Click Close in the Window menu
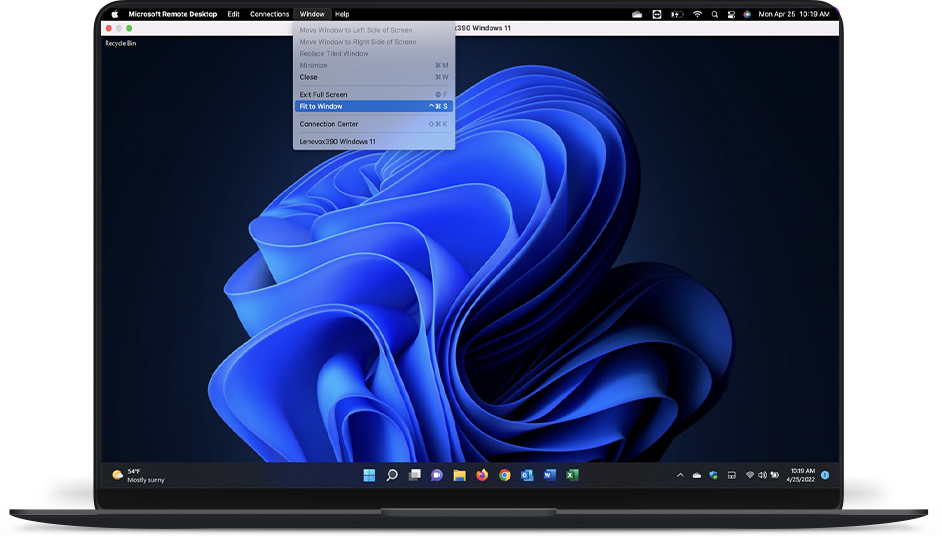 coord(308,77)
